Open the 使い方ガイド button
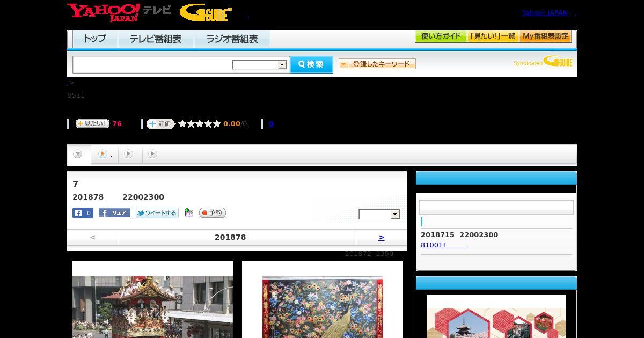 pos(441,36)
